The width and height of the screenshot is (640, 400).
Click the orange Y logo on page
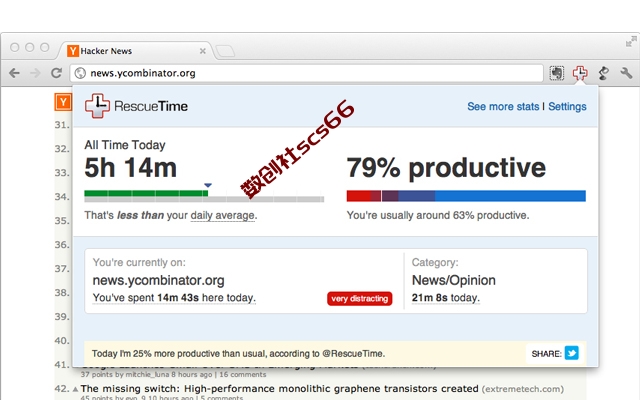63,102
